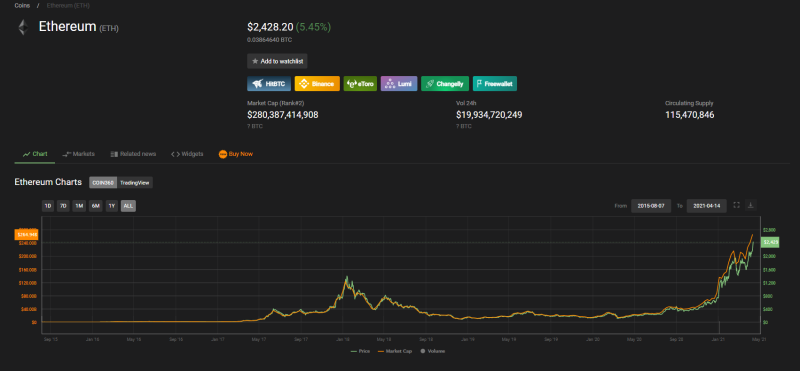Click the Markets tab arrows icon
Viewport: 800px width, 371px height.
(66, 154)
